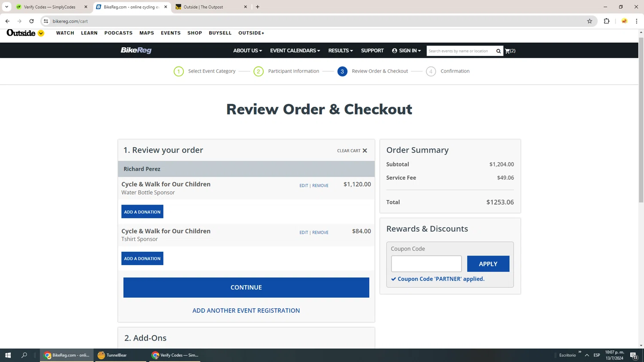Screen dimensions: 644x362
Task: Open the Outside+ menu item
Action: (x=251, y=33)
